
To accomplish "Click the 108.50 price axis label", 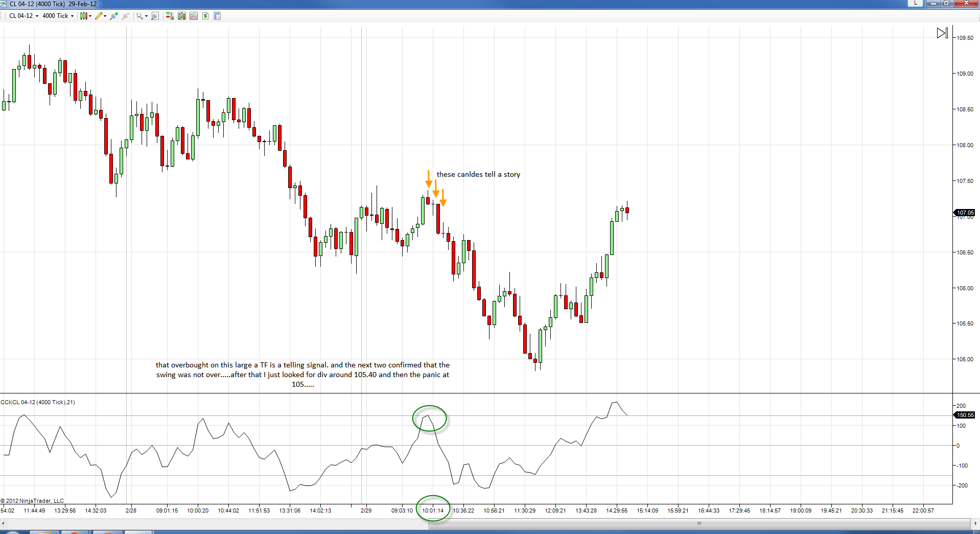I will pyautogui.click(x=965, y=109).
